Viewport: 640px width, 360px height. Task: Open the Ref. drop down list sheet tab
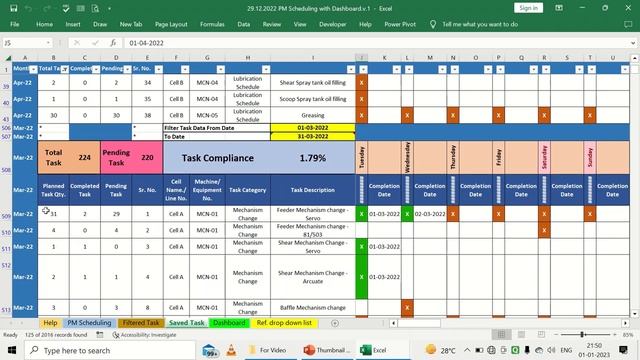284,323
